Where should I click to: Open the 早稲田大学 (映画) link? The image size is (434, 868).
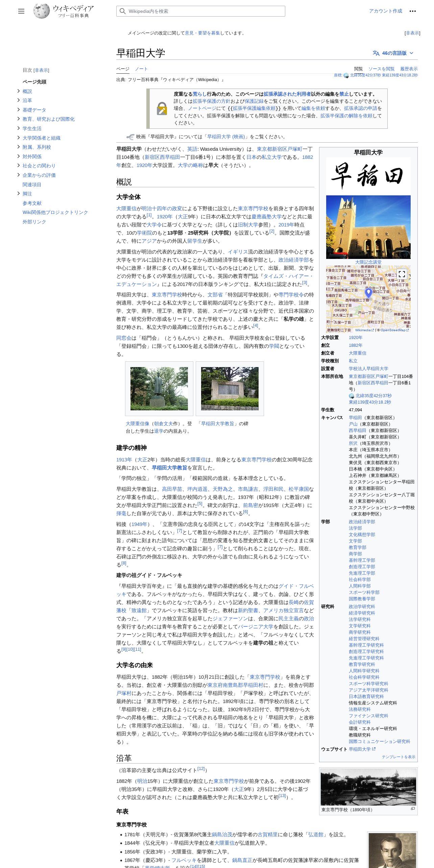coord(226,137)
